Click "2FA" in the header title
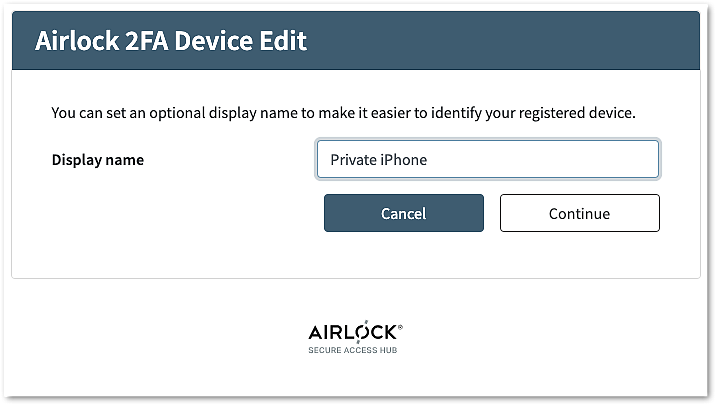The height and width of the screenshot is (405, 716). 165,41
